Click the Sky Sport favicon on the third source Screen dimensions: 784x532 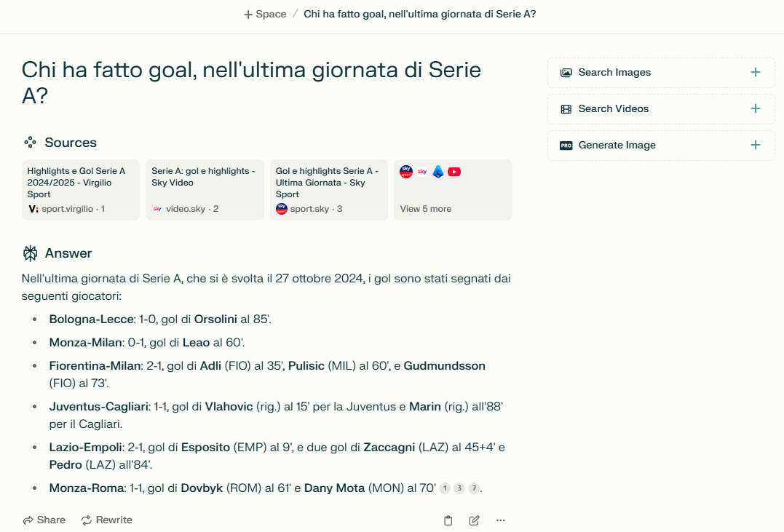280,208
